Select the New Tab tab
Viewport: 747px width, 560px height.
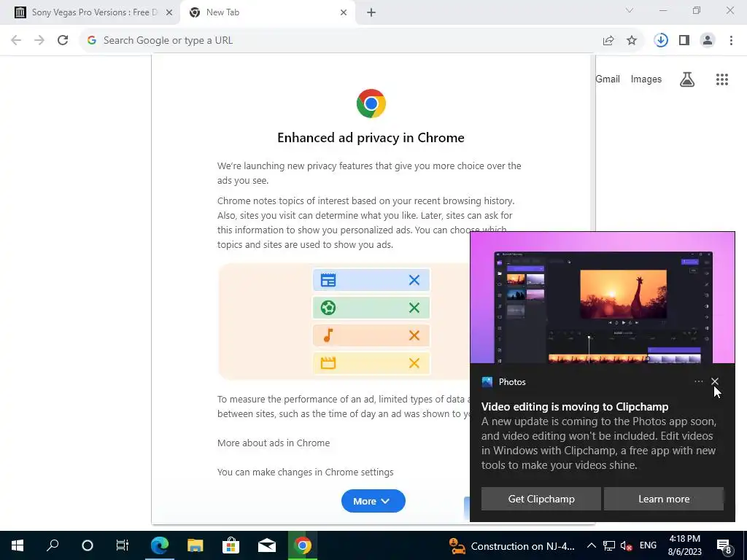tap(267, 12)
